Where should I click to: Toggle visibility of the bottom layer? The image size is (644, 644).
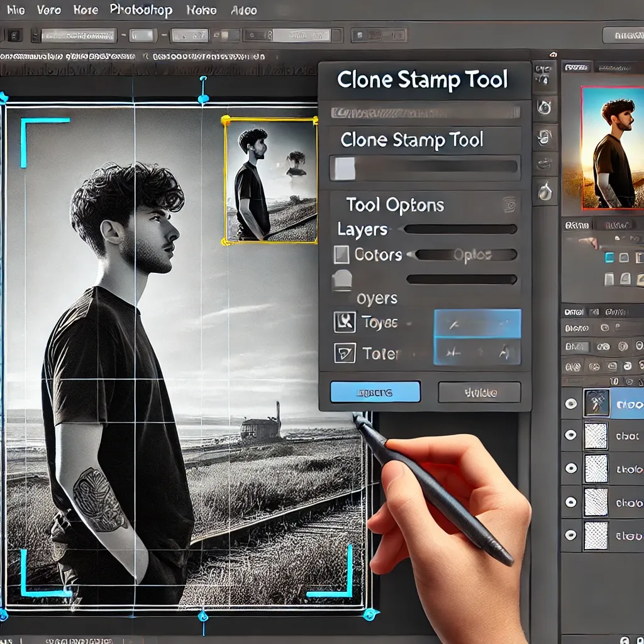(x=571, y=535)
